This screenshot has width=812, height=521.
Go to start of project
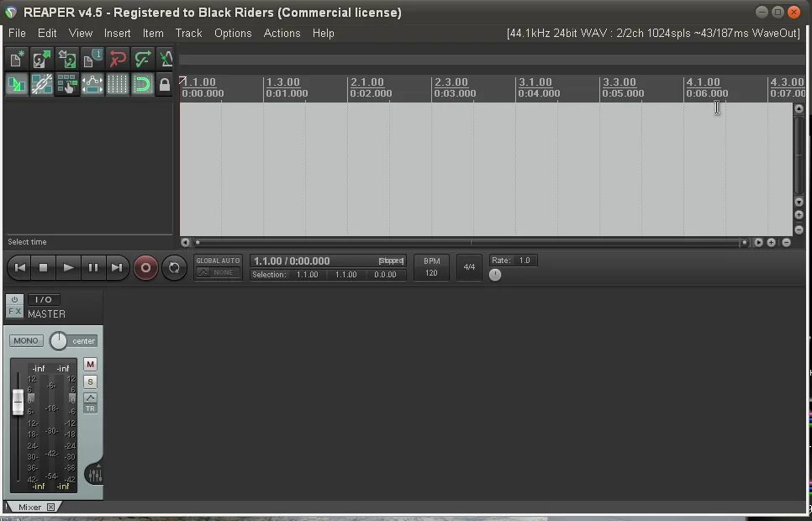pyautogui.click(x=19, y=267)
